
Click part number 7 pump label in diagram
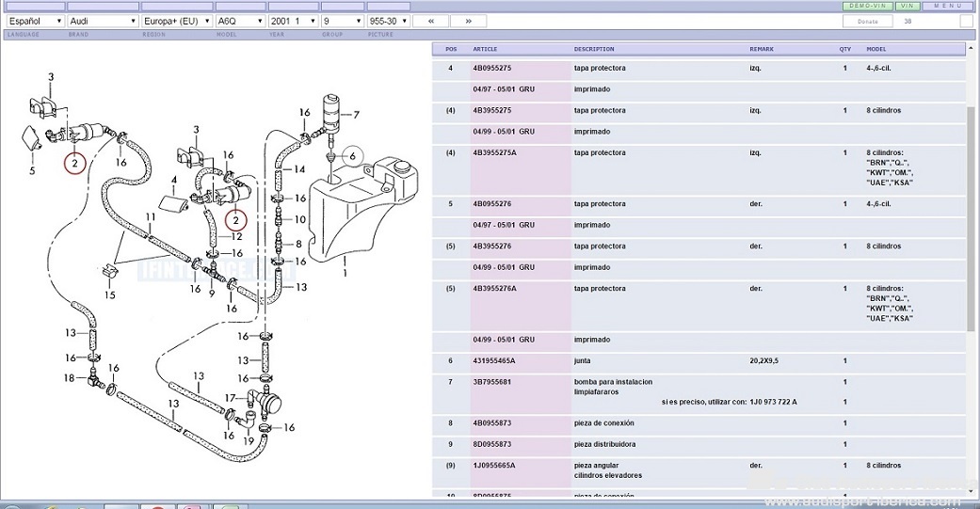point(357,115)
